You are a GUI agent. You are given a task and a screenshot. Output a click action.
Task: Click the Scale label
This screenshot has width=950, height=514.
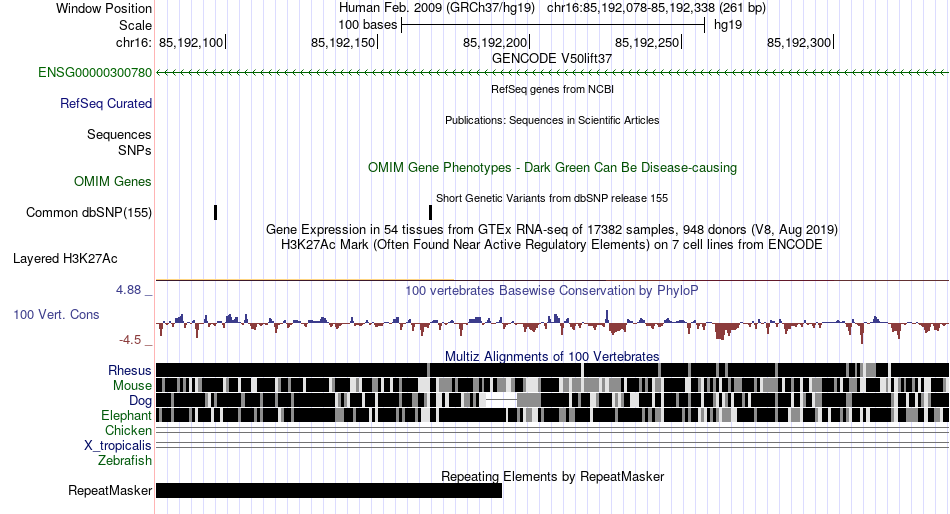tap(135, 25)
